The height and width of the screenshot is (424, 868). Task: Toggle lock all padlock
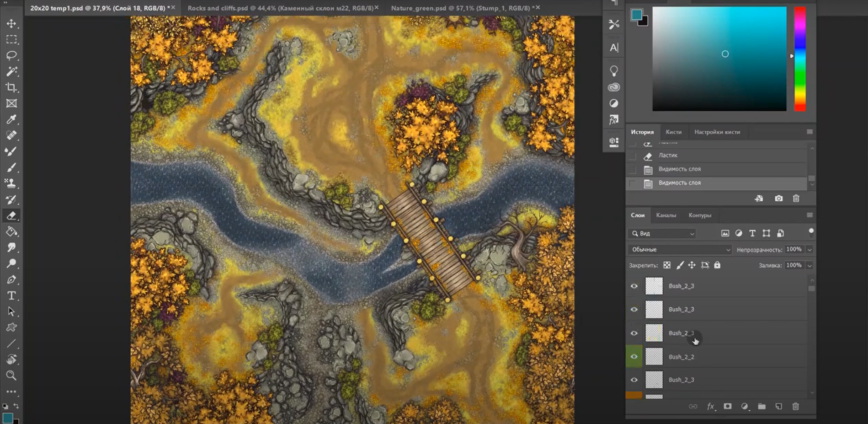pyautogui.click(x=717, y=265)
